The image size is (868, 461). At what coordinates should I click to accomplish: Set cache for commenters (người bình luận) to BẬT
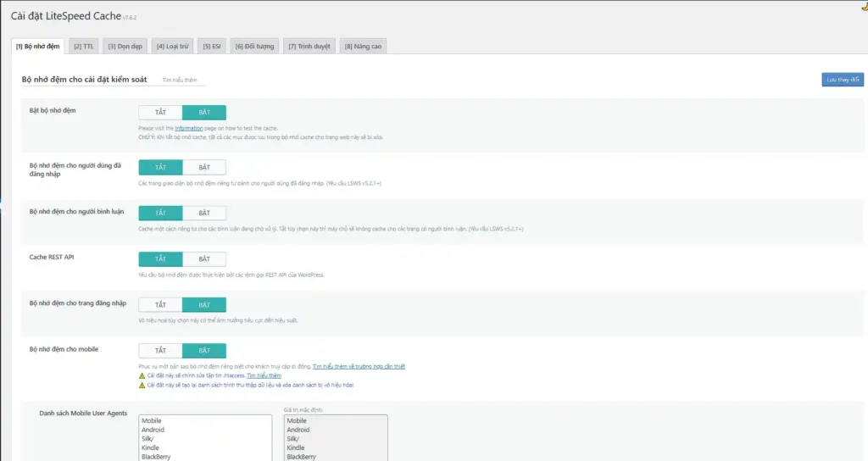tap(204, 213)
